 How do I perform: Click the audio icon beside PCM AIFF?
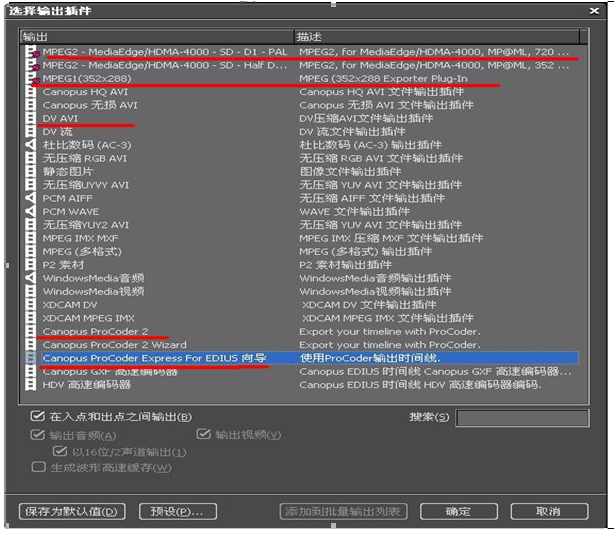[30, 199]
